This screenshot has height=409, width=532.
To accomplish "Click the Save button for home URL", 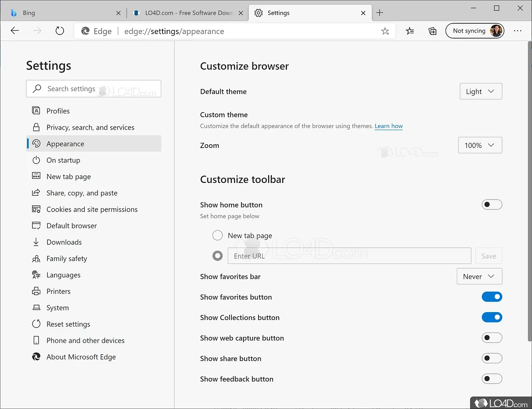I will pos(489,256).
